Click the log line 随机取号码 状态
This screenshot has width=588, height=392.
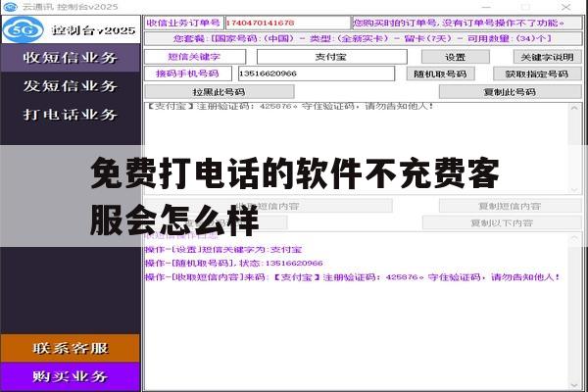coord(233,263)
